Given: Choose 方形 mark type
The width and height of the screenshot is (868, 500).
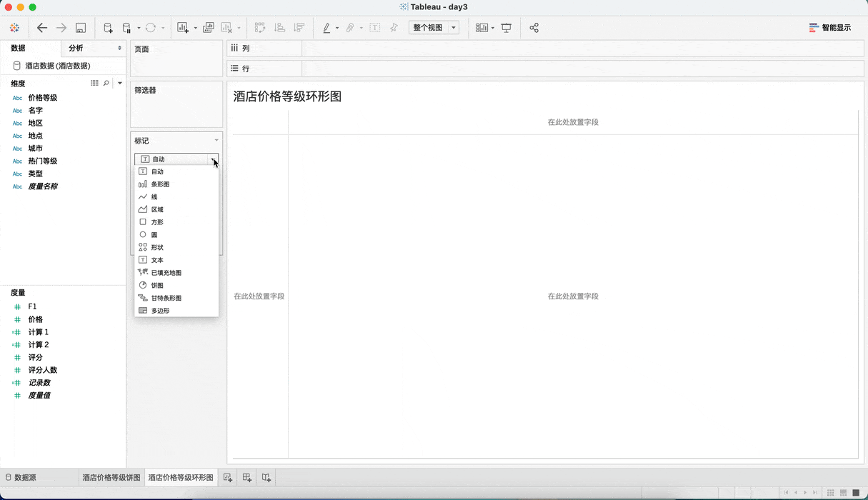Looking at the screenshot, I should point(176,222).
